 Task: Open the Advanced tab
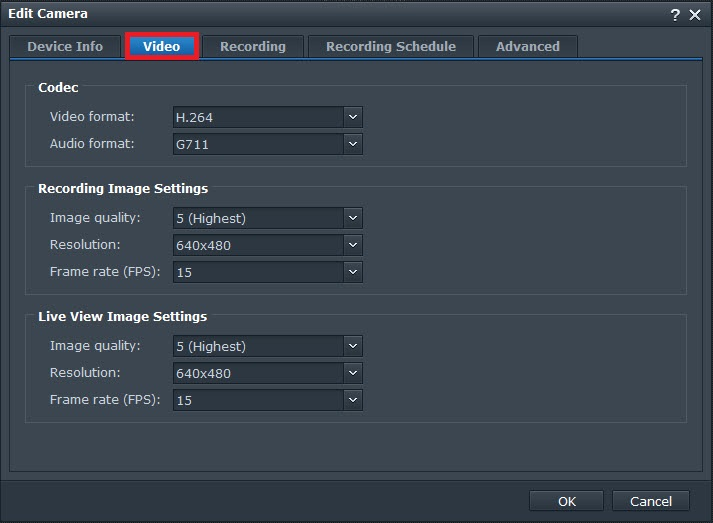527,46
